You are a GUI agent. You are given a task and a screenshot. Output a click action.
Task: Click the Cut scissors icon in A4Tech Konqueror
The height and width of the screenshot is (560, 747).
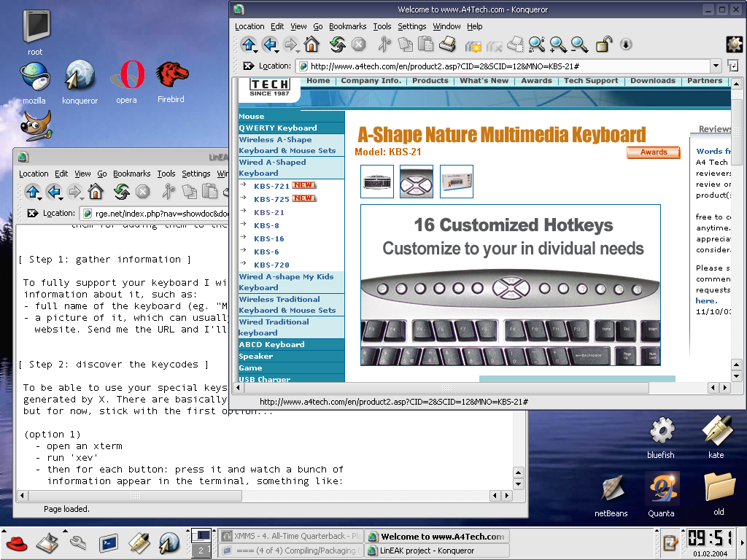coord(384,44)
